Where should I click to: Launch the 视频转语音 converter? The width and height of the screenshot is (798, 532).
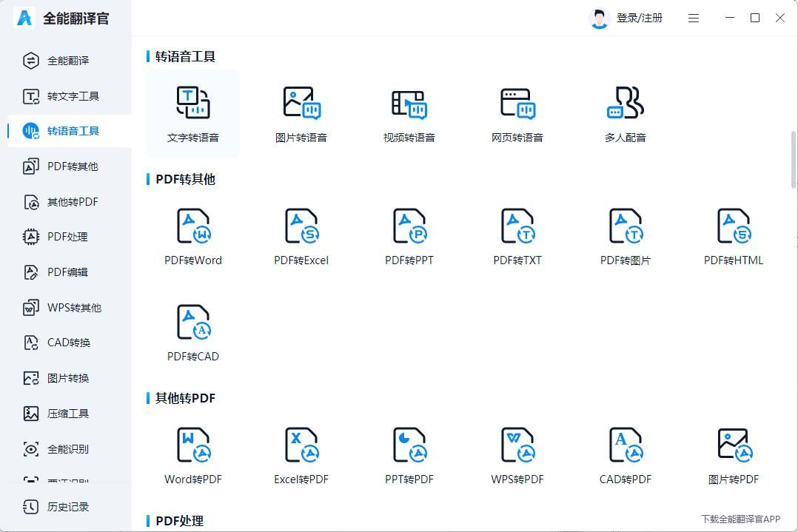[408, 112]
